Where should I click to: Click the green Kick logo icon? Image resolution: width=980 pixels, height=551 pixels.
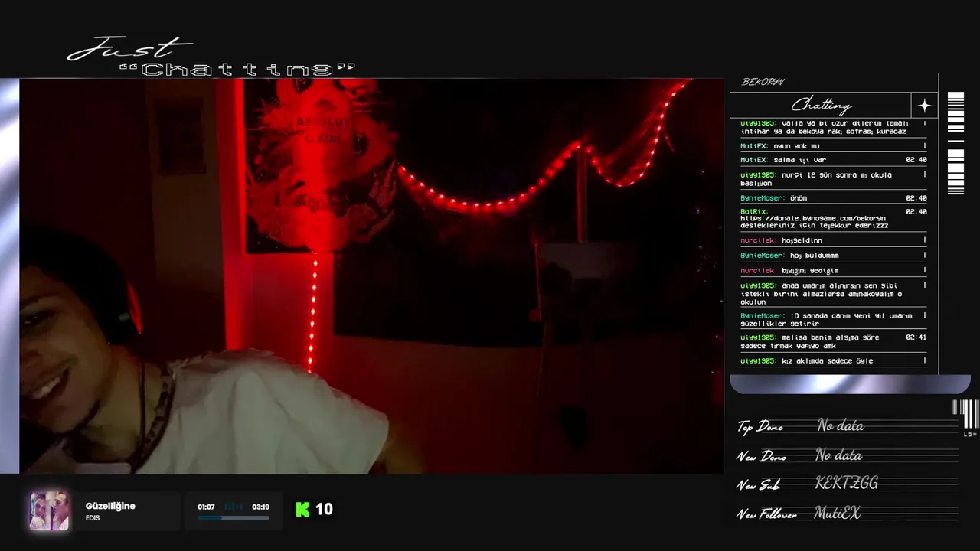[x=303, y=510]
